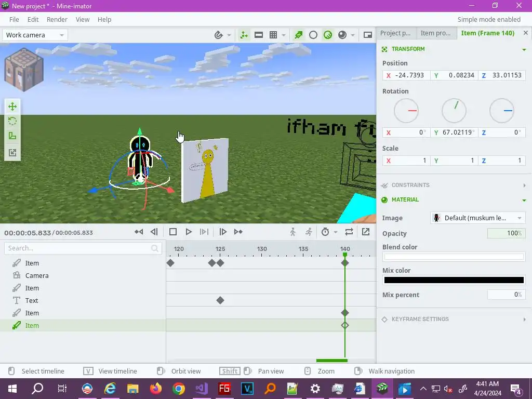Click the Z rotation dial
This screenshot has height=399, width=532.
click(x=502, y=111)
